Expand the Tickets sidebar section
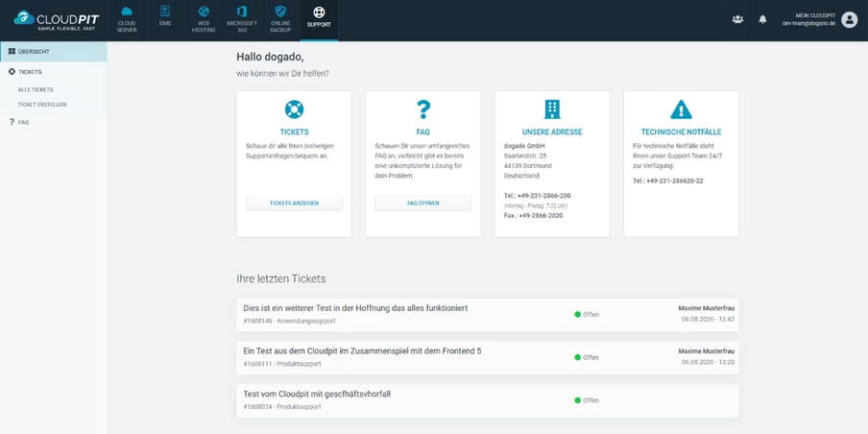Viewport: 868px width, 434px height. pyautogui.click(x=30, y=72)
